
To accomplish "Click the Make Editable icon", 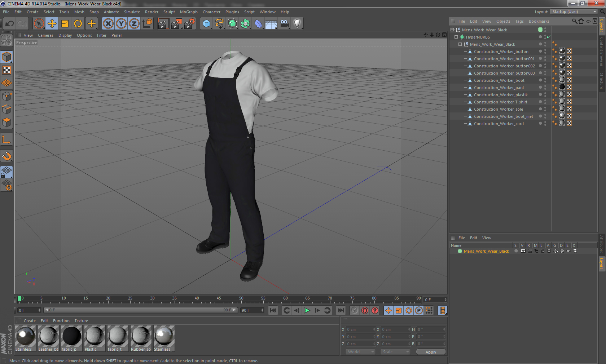I will [x=6, y=40].
